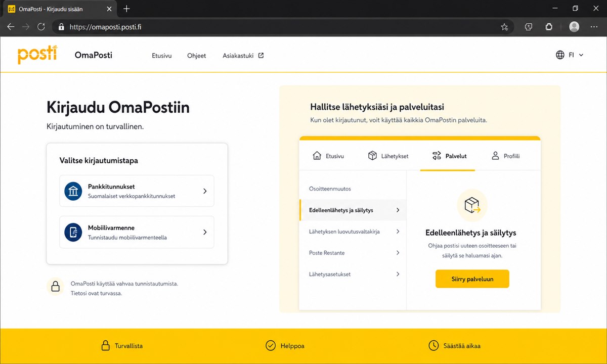Switch to Lähetykset tab
This screenshot has height=364, width=607.
point(388,156)
